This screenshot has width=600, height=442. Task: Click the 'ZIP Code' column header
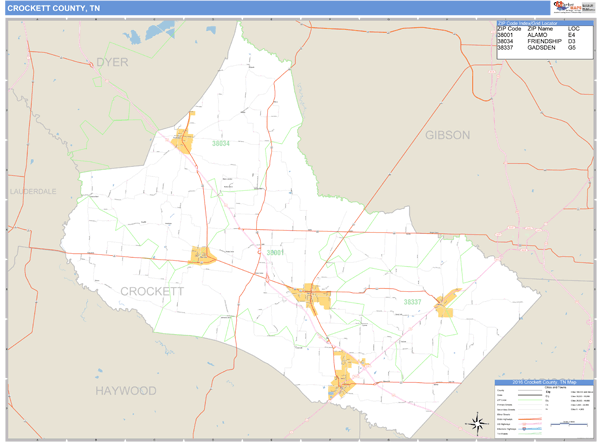click(509, 29)
